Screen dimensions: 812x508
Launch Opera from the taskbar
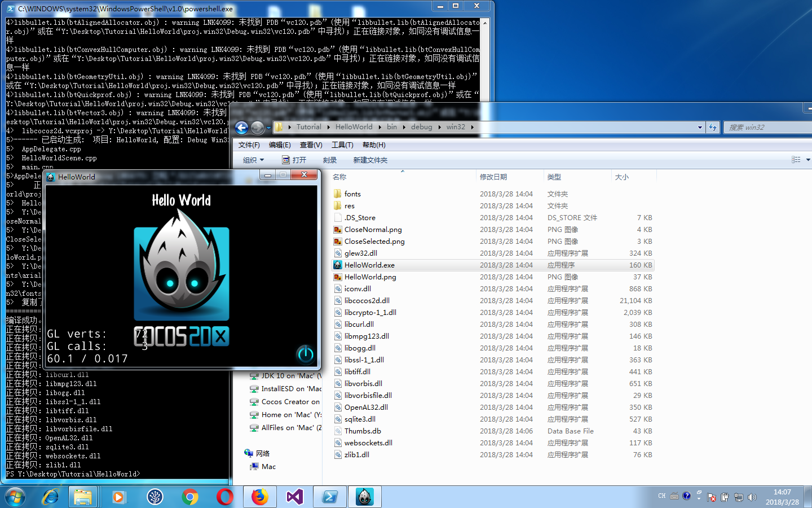(225, 497)
